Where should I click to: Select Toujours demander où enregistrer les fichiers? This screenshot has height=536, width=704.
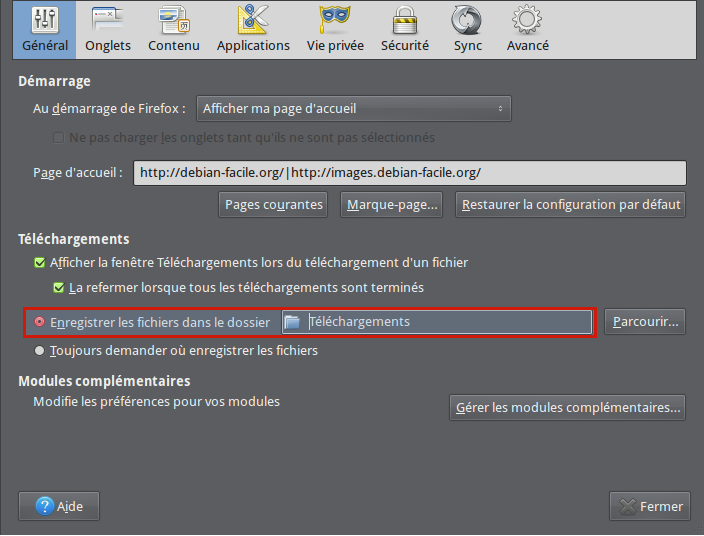40,351
